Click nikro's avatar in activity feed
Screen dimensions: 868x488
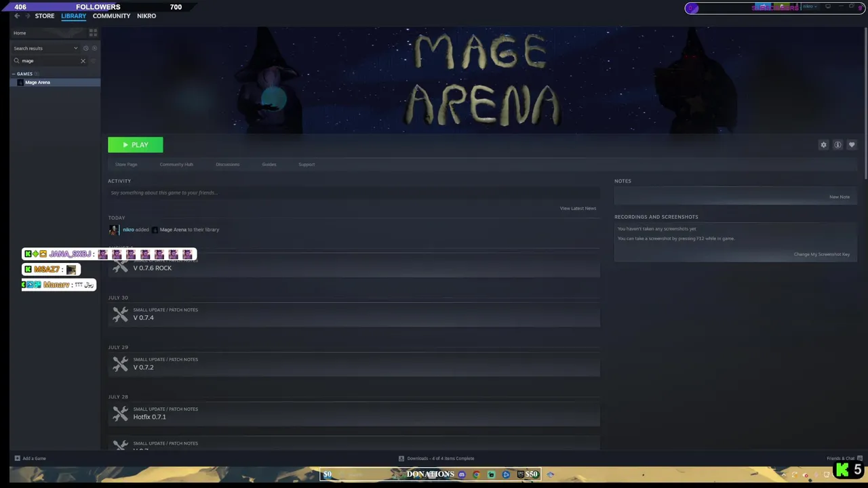[x=113, y=230]
